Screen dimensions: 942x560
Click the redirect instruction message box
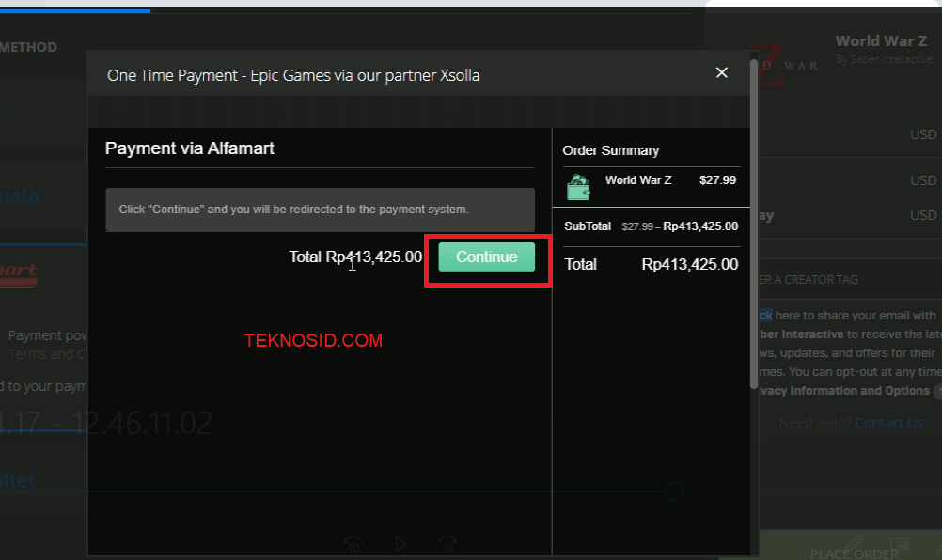click(320, 210)
